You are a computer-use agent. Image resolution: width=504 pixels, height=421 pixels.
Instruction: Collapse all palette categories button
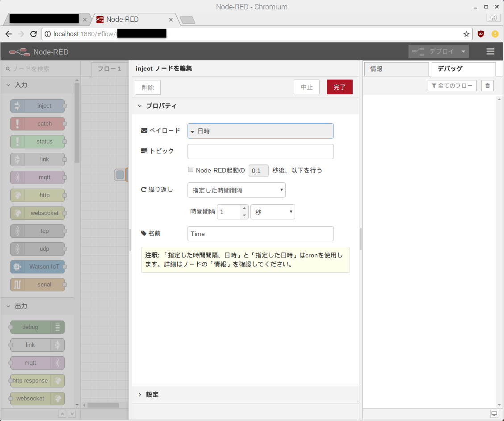pos(62,414)
